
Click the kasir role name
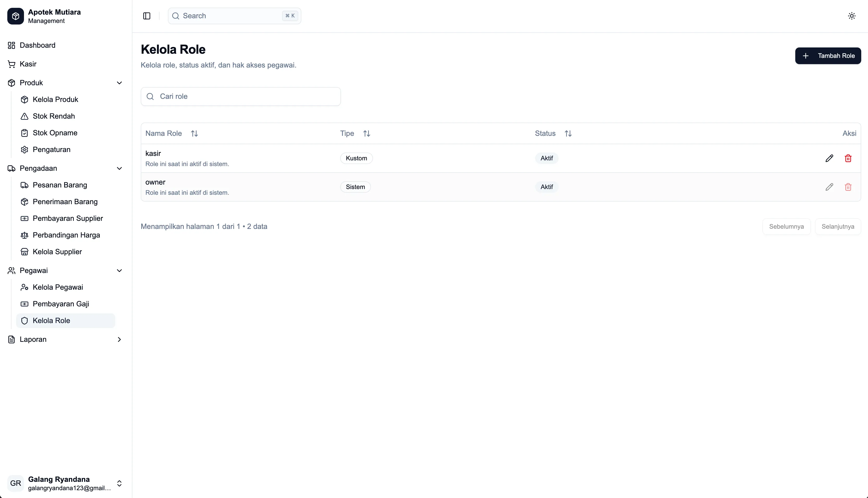click(153, 154)
